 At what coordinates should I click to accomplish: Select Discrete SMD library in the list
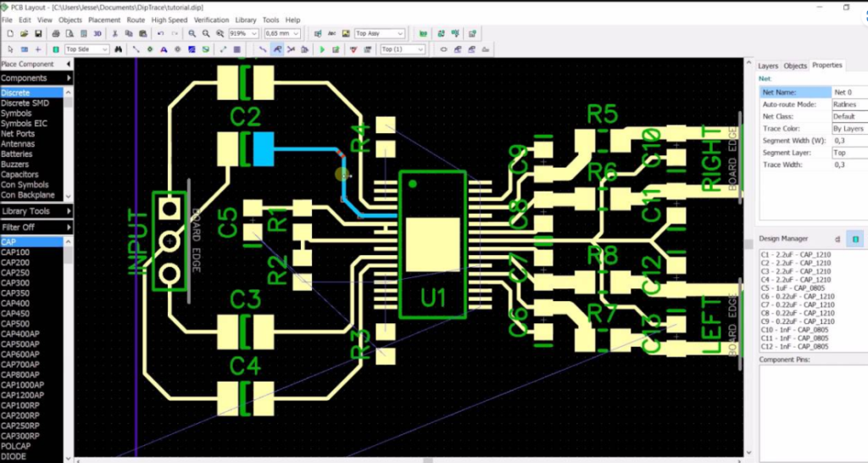[x=25, y=103]
